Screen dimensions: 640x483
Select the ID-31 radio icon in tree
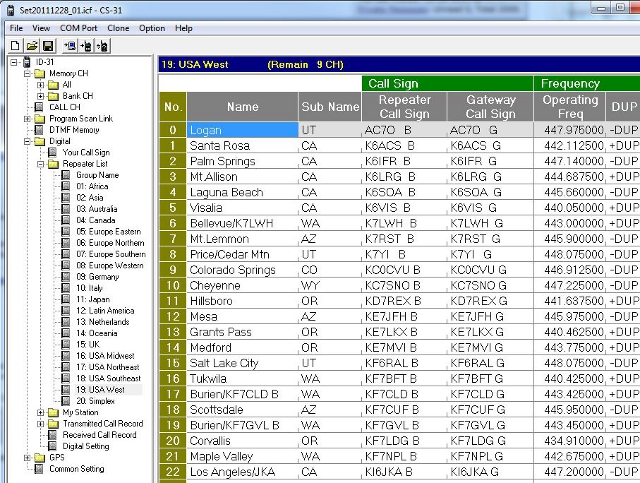[27, 63]
